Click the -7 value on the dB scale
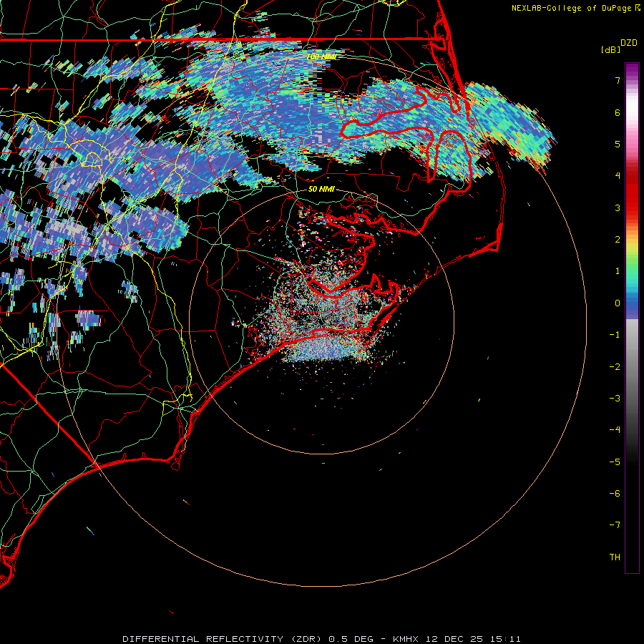This screenshot has height=644, width=644. (615, 525)
